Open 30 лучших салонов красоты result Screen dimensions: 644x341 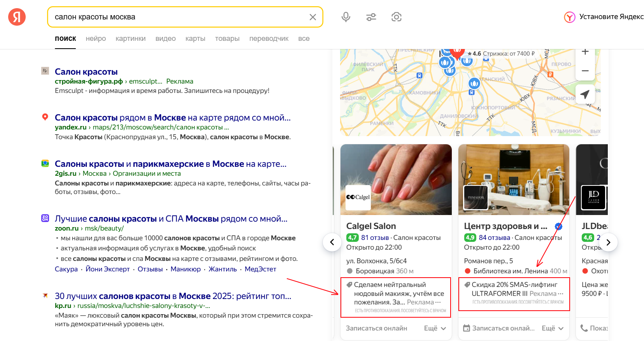[173, 296]
